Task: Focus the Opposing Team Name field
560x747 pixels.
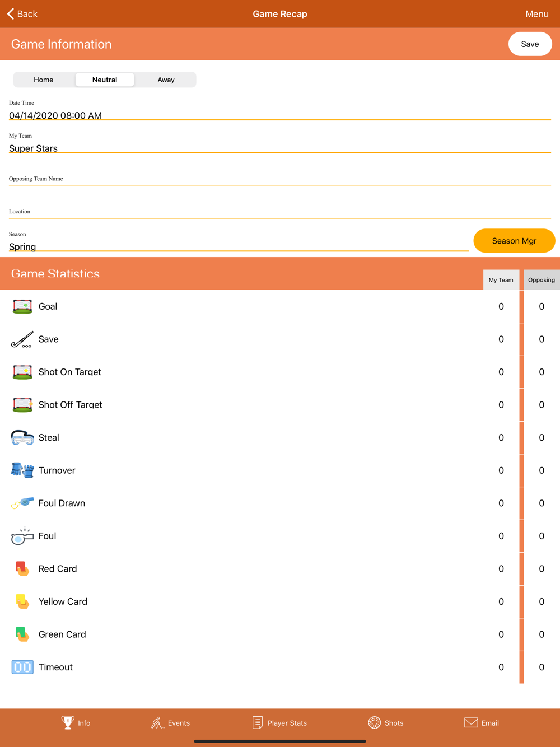Action: tap(280, 179)
